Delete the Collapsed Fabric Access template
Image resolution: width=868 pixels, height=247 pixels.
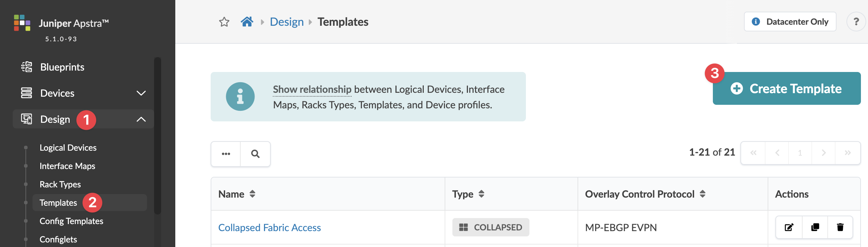(x=840, y=227)
